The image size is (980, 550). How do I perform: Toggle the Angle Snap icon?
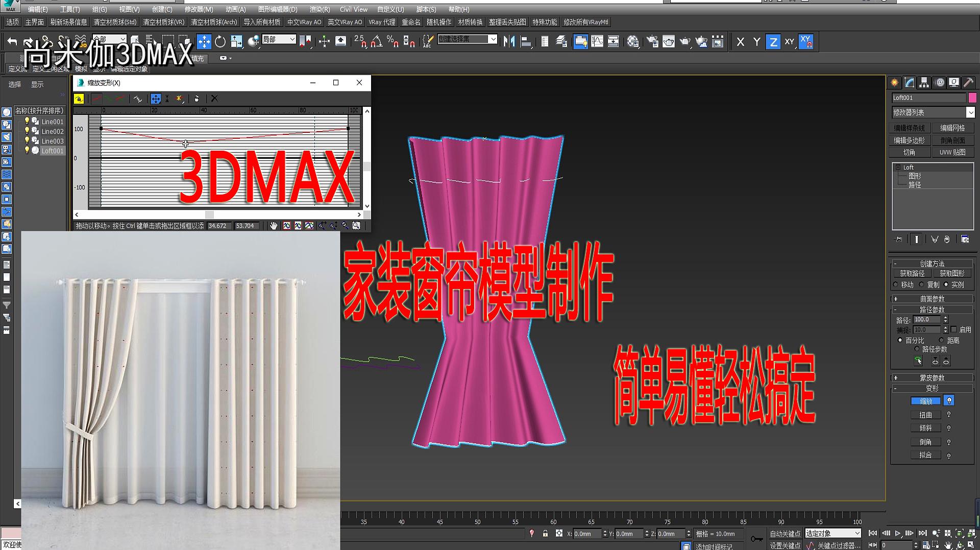pos(377,42)
